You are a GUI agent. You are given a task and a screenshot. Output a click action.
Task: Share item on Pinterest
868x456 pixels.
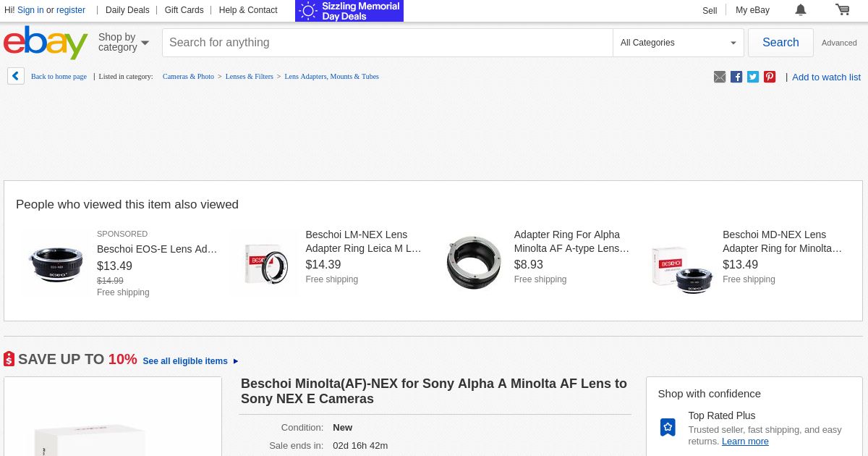tap(770, 77)
